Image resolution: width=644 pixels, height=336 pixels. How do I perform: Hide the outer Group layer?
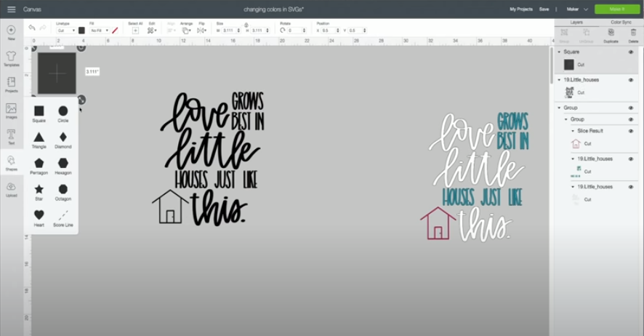pos(631,108)
